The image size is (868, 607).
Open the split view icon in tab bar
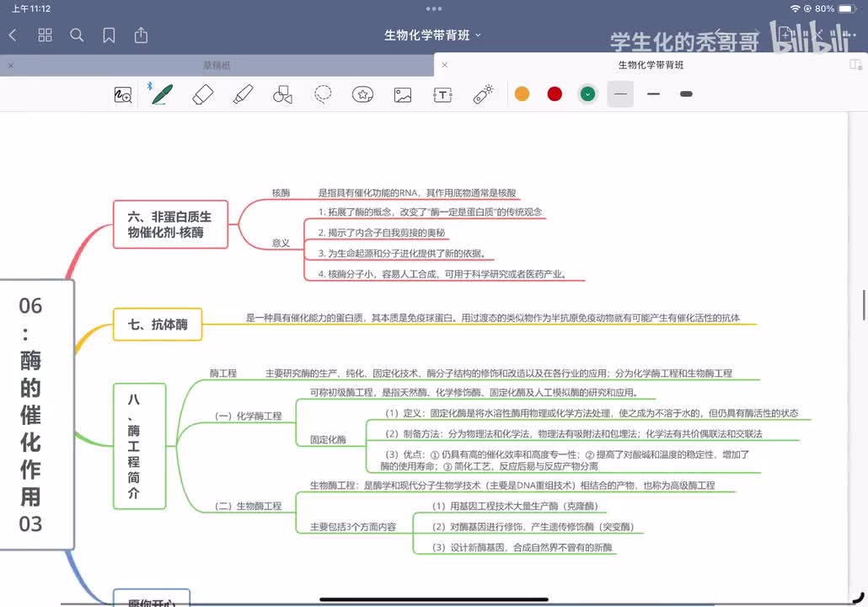click(856, 65)
